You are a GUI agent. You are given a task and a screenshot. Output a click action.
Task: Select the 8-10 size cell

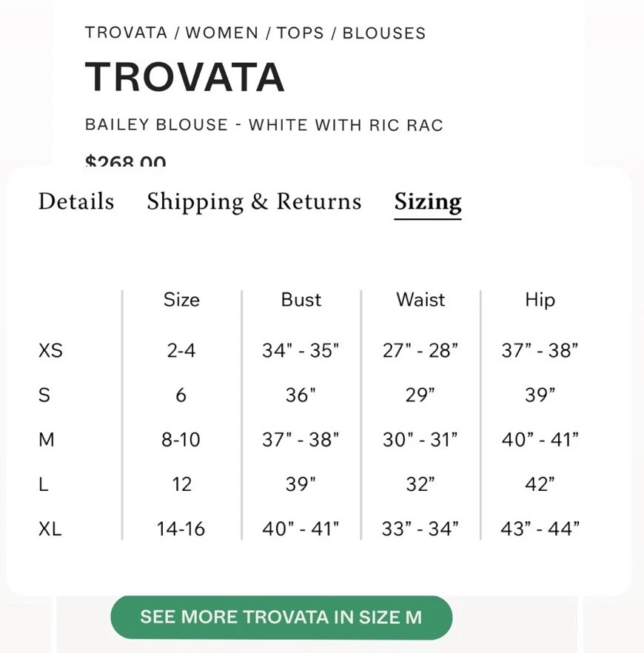(x=181, y=439)
